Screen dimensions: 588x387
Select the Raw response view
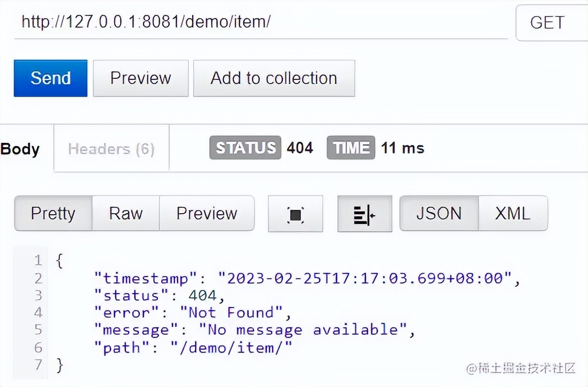point(125,214)
